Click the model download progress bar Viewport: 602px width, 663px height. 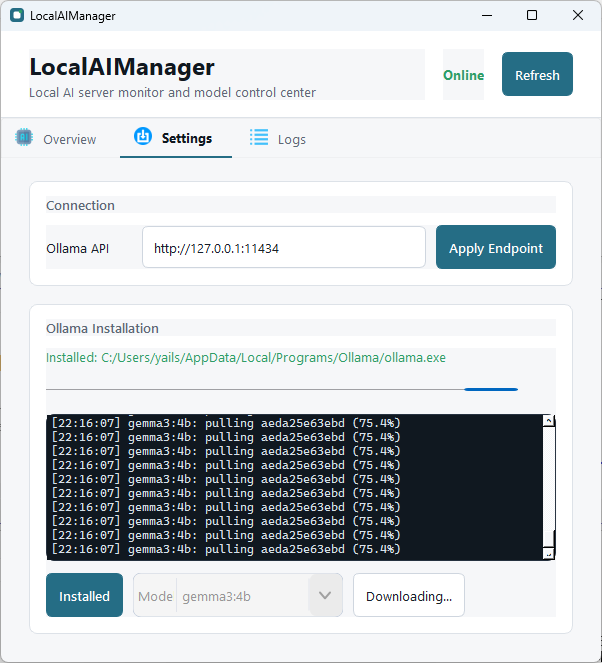[282, 389]
